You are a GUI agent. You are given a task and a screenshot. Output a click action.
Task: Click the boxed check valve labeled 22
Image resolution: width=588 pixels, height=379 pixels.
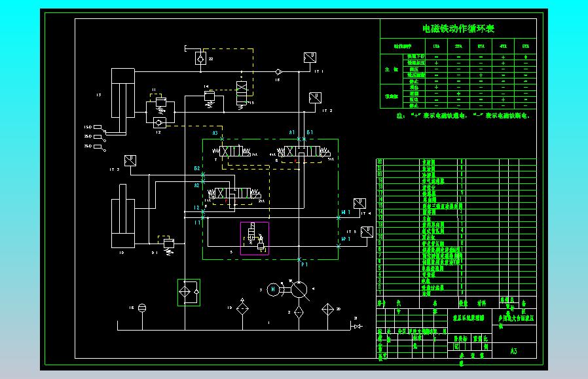pyautogui.click(x=200, y=58)
